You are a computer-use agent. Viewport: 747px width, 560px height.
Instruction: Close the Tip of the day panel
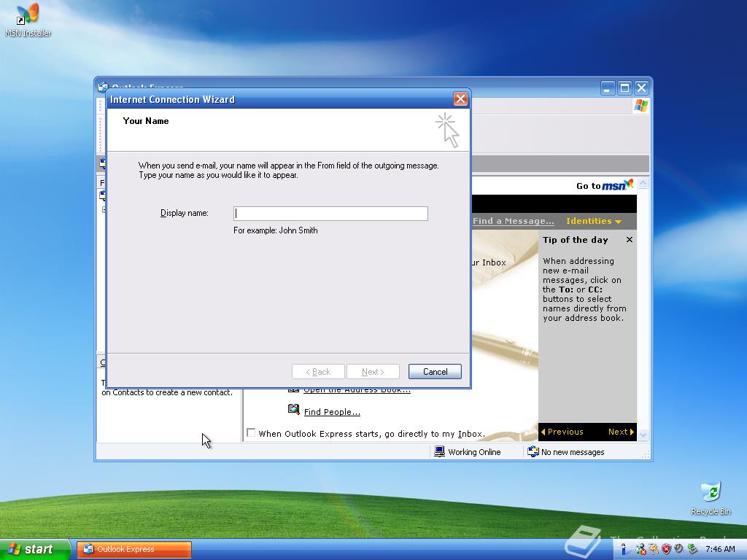pos(630,239)
